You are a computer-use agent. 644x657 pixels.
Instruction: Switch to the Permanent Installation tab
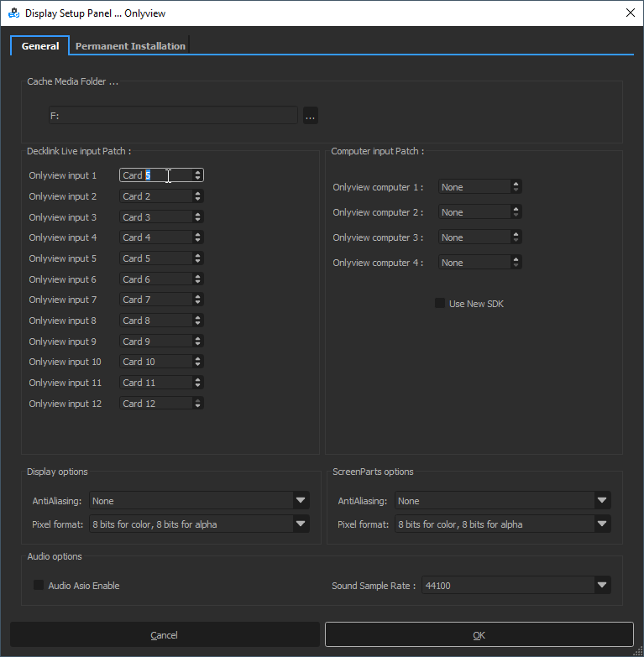130,46
